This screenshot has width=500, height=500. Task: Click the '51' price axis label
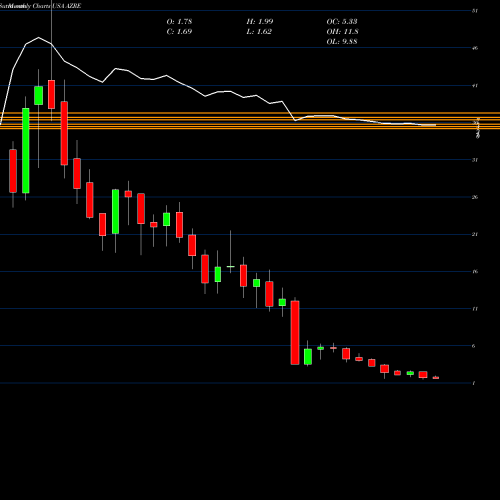tap(475, 11)
